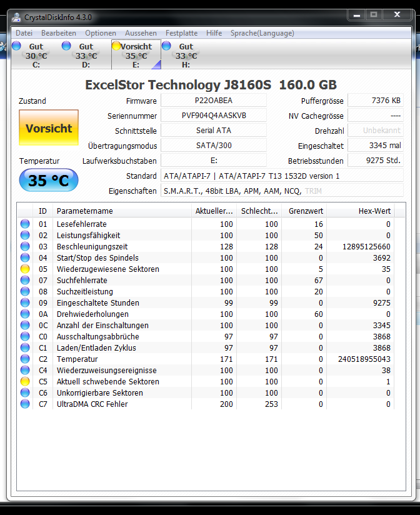This screenshot has width=420, height=515.
Task: Click status orb for C1 Laden/Entladen Zyklus
Action: [25, 347]
